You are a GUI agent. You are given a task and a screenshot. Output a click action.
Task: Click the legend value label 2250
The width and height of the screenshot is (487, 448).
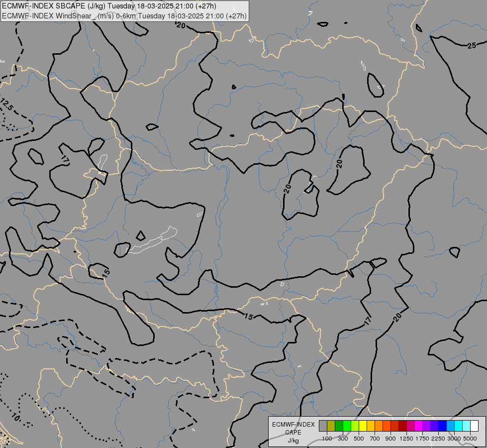pyautogui.click(x=438, y=439)
